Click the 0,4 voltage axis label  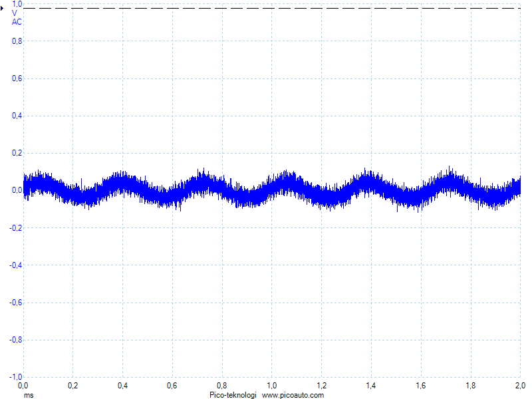17,116
